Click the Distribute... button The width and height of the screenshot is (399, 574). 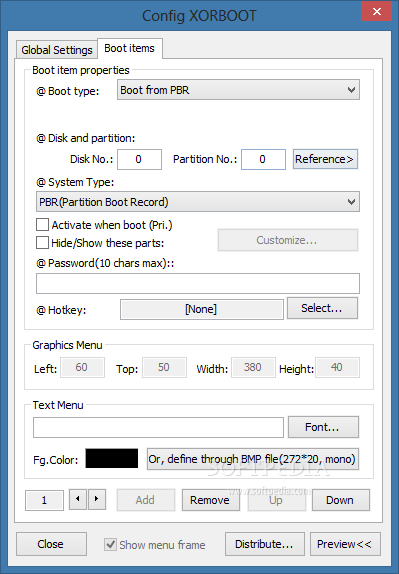coord(265,544)
